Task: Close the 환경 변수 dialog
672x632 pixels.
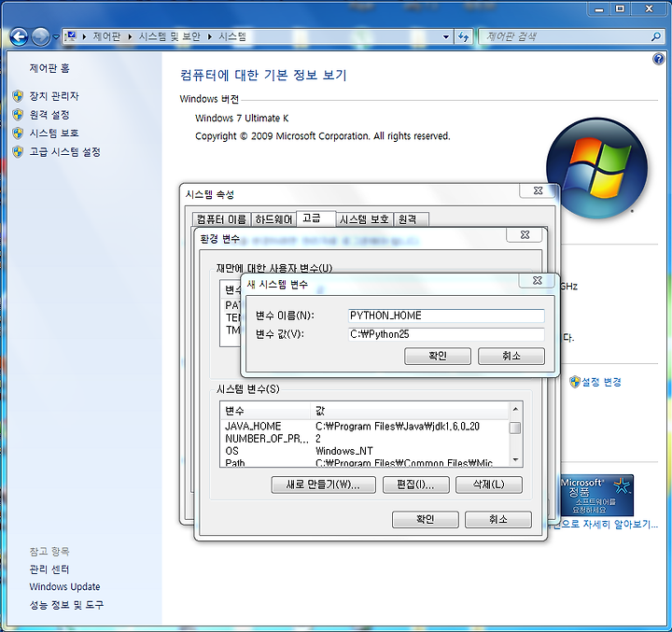Action: (x=525, y=234)
